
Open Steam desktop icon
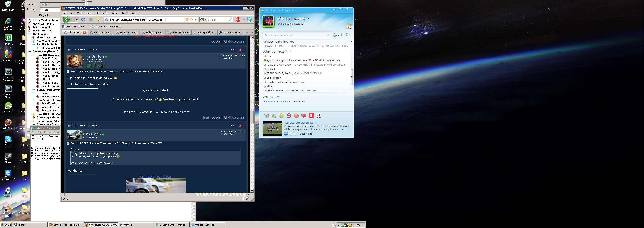pos(8,158)
